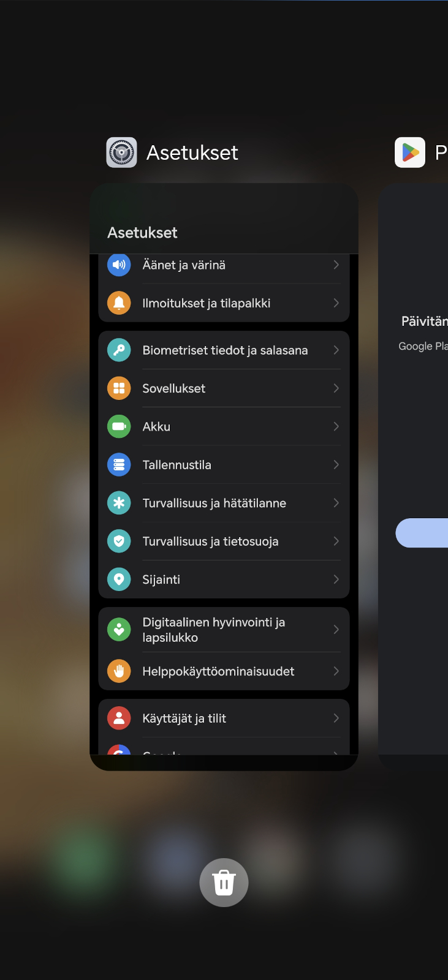
Task: Tap the green battery Akku icon
Action: coord(119,426)
